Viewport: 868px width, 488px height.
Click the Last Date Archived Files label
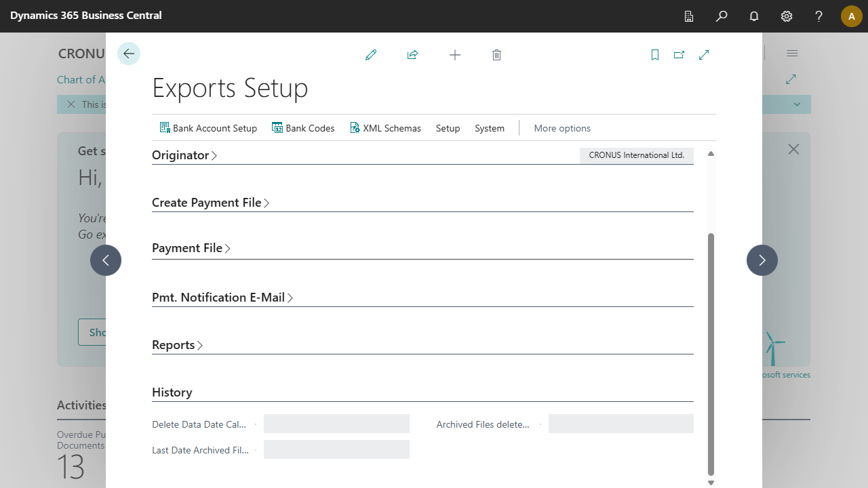(x=201, y=450)
